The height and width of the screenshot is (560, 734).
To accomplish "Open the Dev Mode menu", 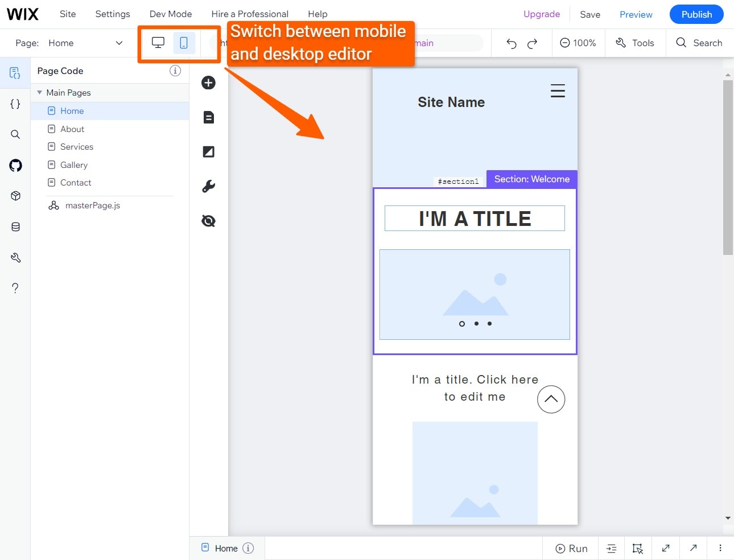I will [x=170, y=14].
